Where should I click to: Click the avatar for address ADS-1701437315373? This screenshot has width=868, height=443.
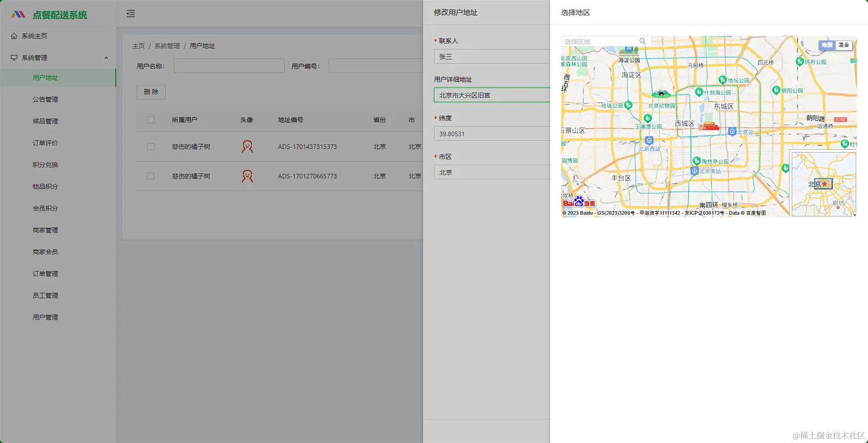click(x=247, y=147)
